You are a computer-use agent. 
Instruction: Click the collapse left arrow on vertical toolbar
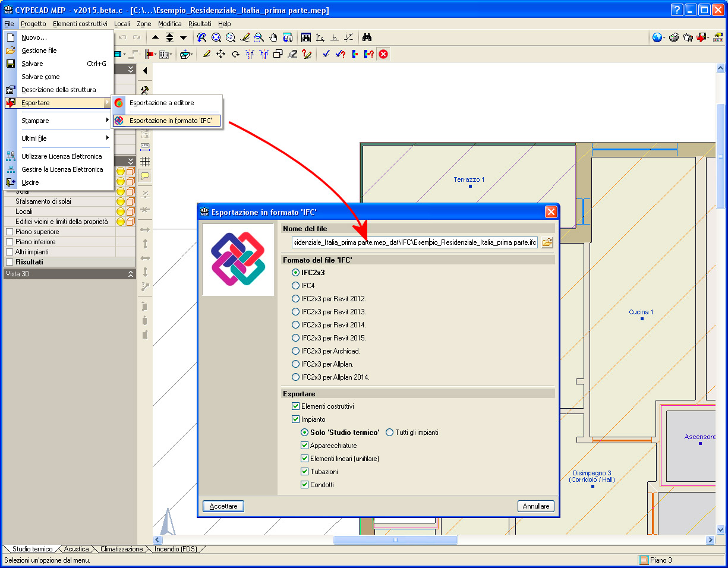145,71
